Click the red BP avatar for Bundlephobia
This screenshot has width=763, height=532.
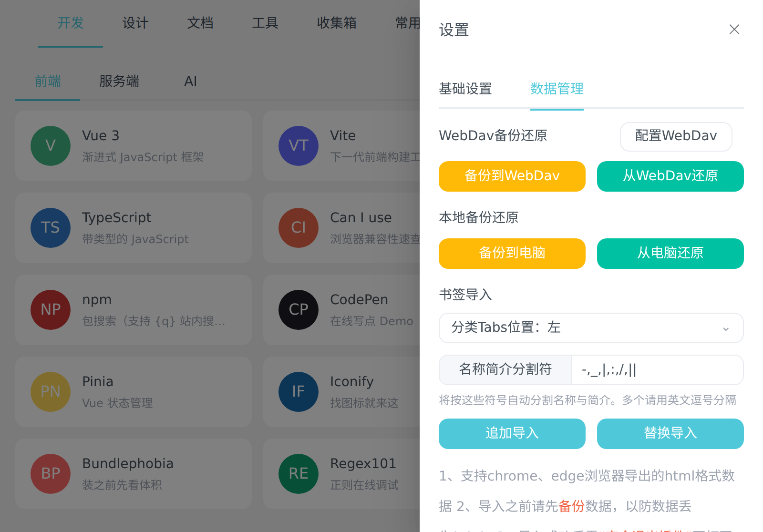click(51, 474)
